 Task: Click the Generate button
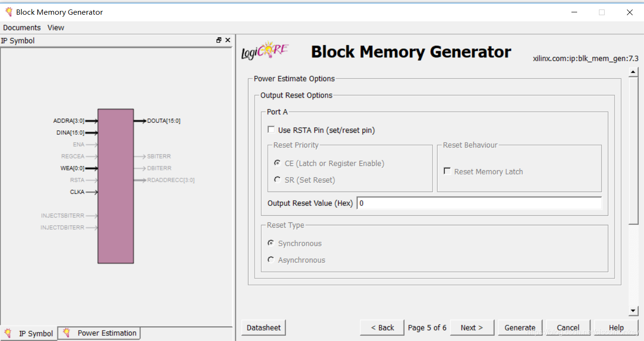pyautogui.click(x=520, y=328)
